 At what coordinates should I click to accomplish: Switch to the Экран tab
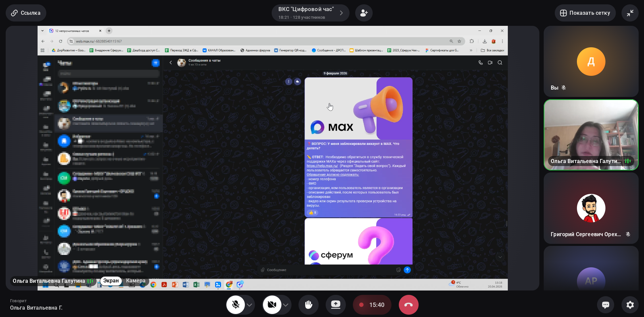point(111,281)
